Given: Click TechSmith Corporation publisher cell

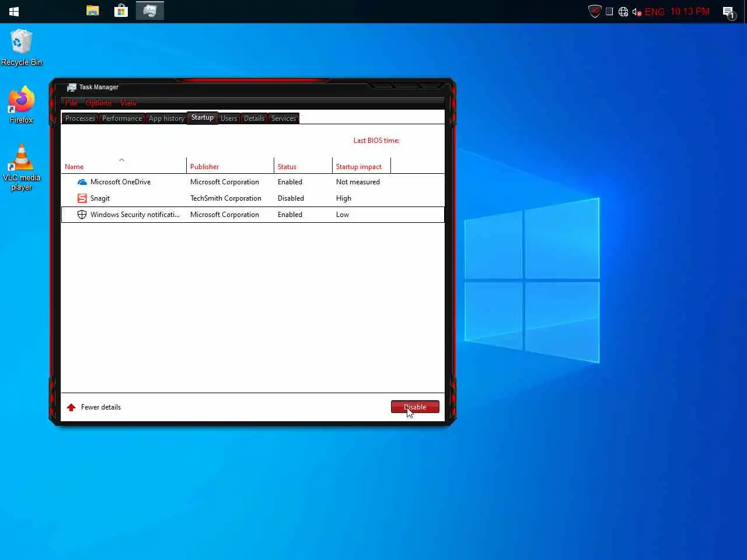Looking at the screenshot, I should (226, 198).
